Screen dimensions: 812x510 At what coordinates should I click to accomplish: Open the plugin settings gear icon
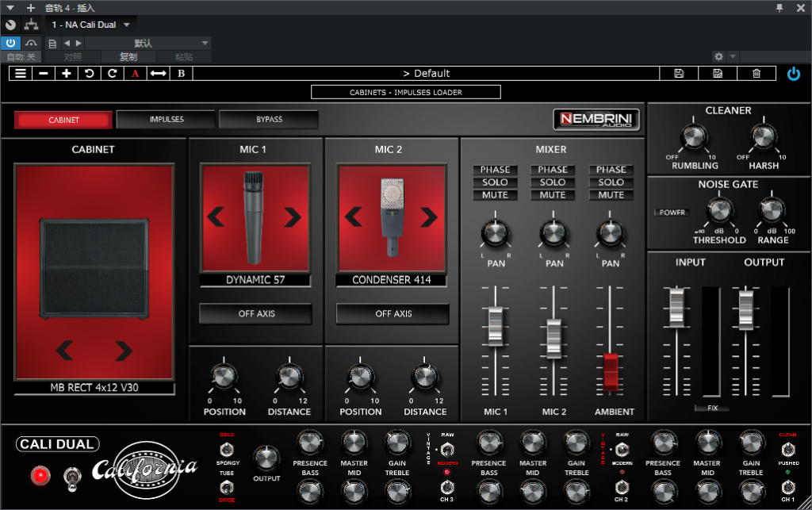(x=718, y=56)
